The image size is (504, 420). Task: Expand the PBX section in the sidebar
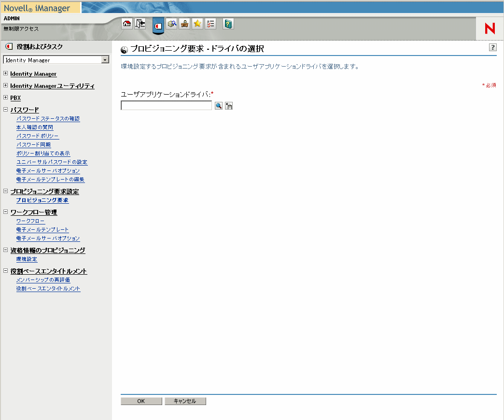pos(5,98)
